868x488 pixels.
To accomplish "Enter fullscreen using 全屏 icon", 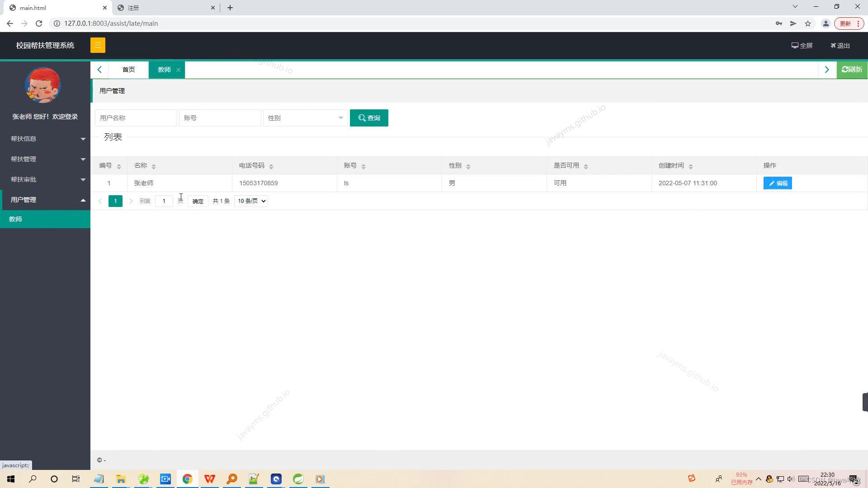I will (802, 45).
